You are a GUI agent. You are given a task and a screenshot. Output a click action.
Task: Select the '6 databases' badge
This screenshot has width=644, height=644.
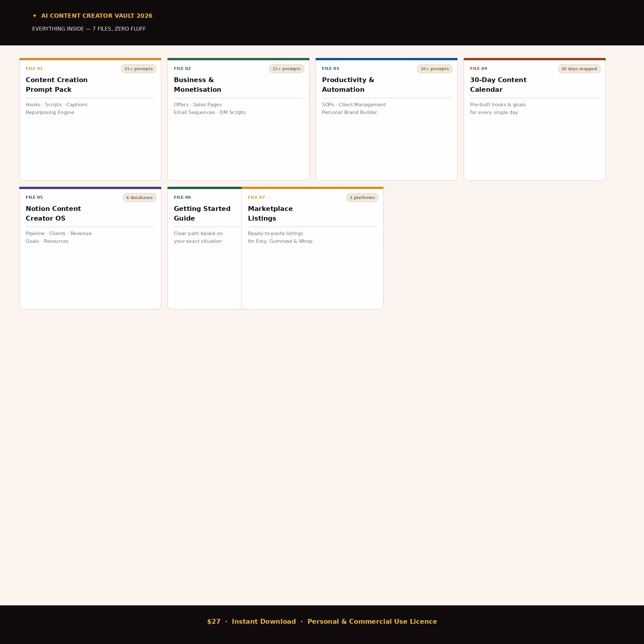point(139,197)
